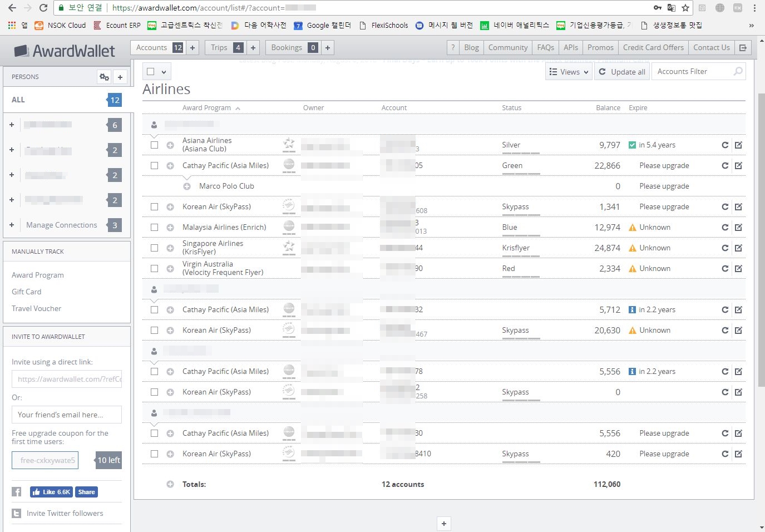The height and width of the screenshot is (532, 765).
Task: Tick the Korean Air 1,341 balance checkbox
Action: pyautogui.click(x=155, y=206)
